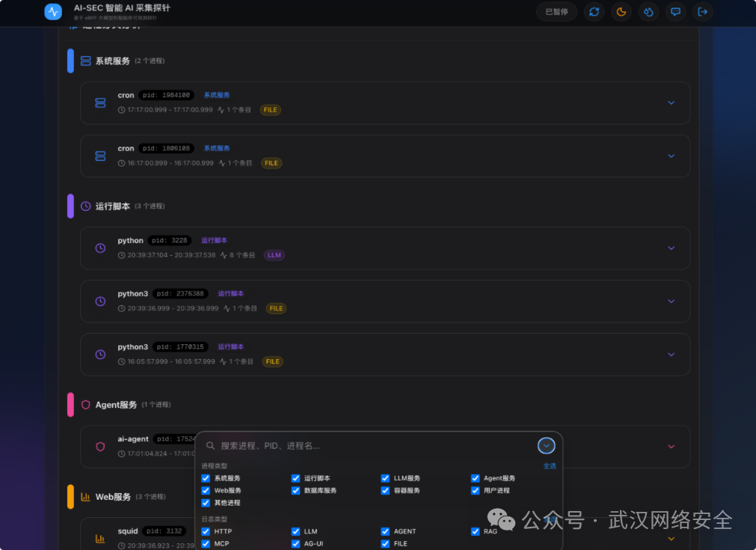Screen dimensions: 756x550
Task: Click bar chart icon of squid card
Action: point(100,539)
